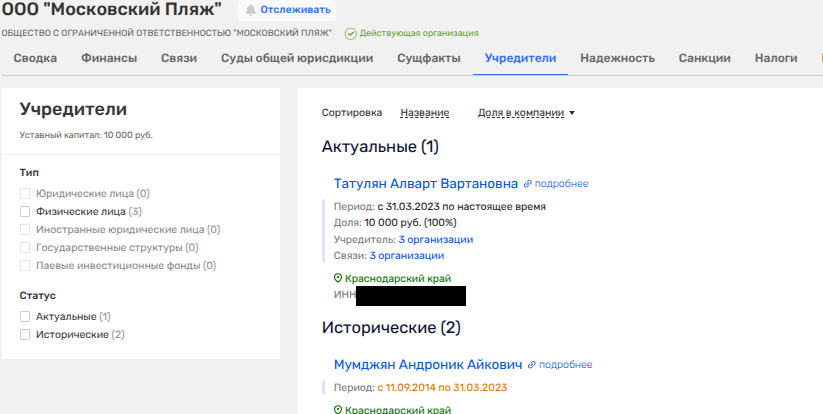This screenshot has width=823, height=414.
Task: Click Учредитель 3 организации link
Action: click(x=435, y=239)
